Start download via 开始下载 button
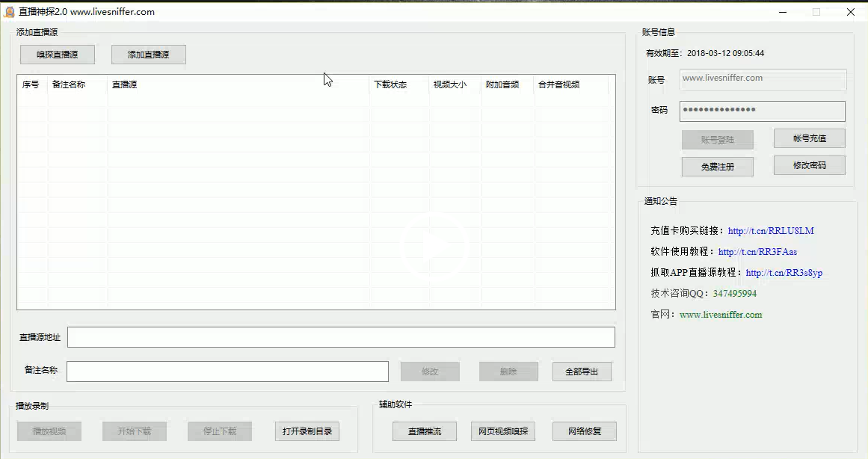The height and width of the screenshot is (459, 868). 135,431
